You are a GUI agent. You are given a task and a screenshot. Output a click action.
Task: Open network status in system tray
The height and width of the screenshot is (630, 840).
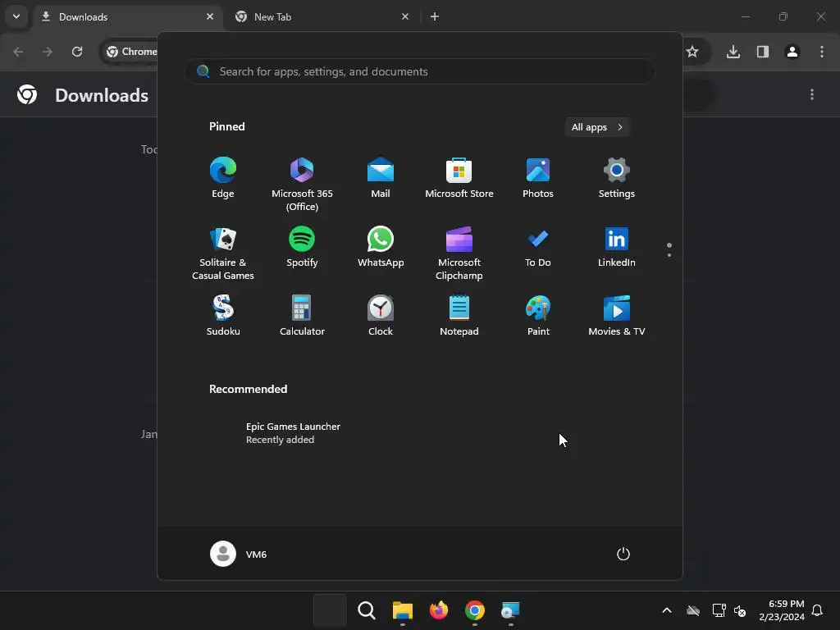pos(719,610)
